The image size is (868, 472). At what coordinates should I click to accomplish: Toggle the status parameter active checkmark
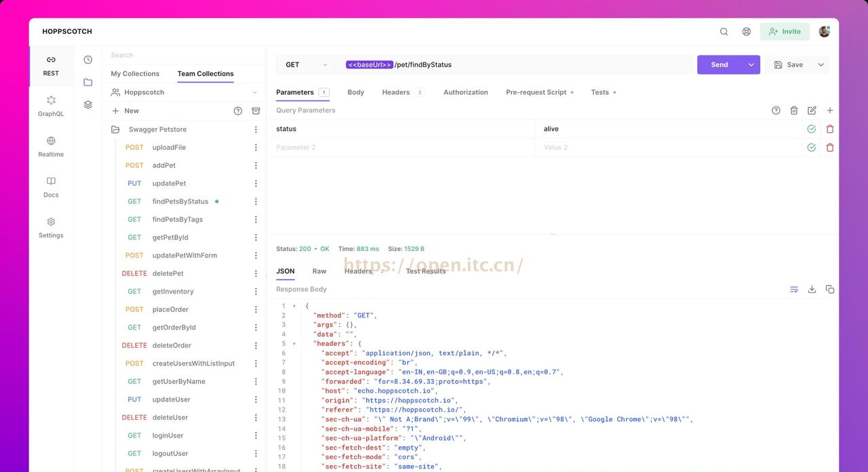811,129
